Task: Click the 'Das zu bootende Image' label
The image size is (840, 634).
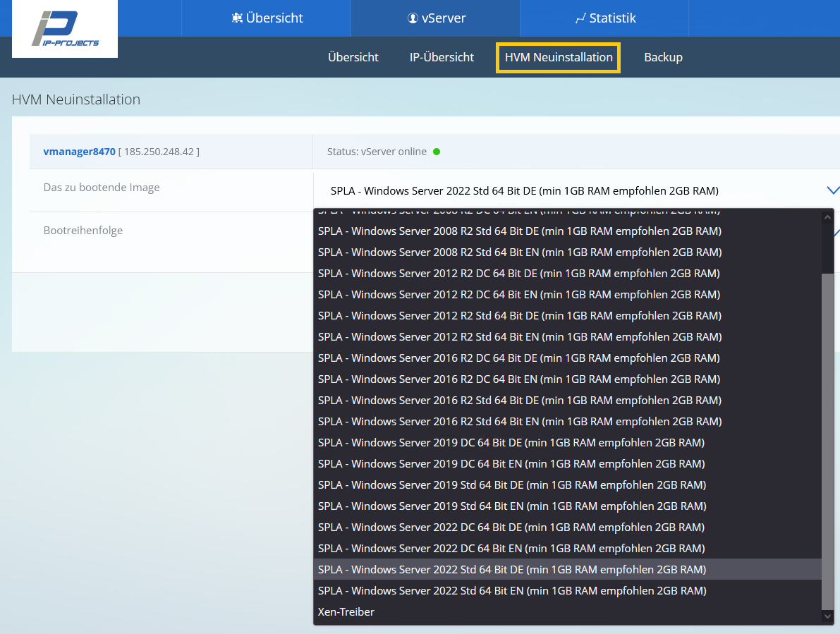Action: pyautogui.click(x=102, y=188)
